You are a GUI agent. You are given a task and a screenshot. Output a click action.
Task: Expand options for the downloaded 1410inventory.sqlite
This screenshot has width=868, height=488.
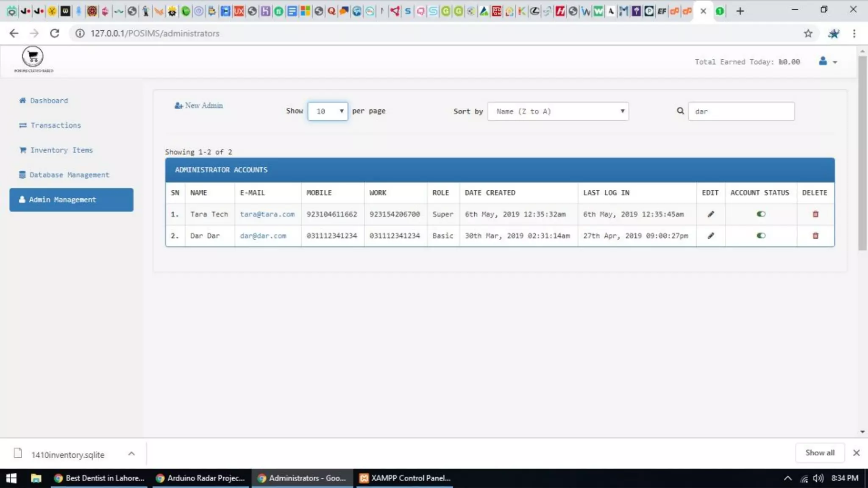[x=131, y=454]
